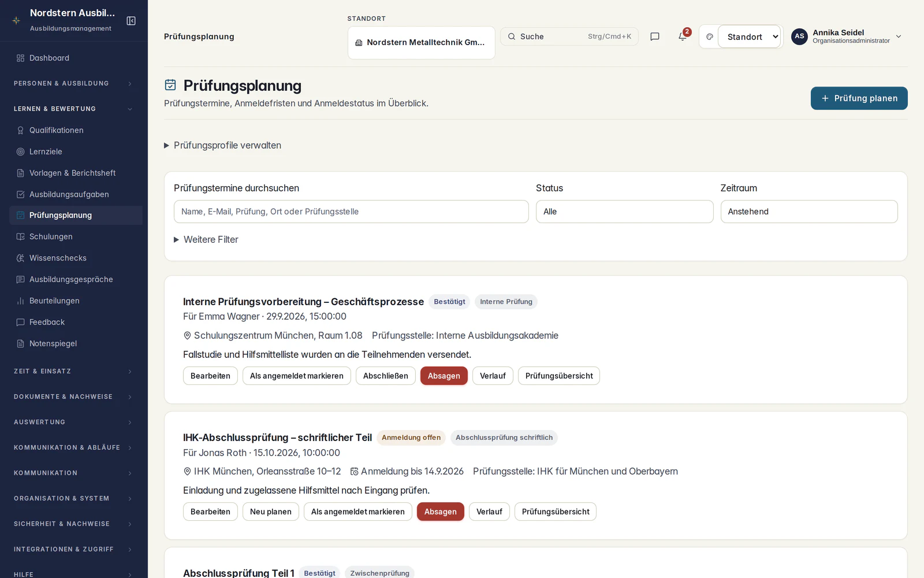Image resolution: width=924 pixels, height=578 pixels.
Task: Click the Lernziele target icon
Action: click(20, 151)
